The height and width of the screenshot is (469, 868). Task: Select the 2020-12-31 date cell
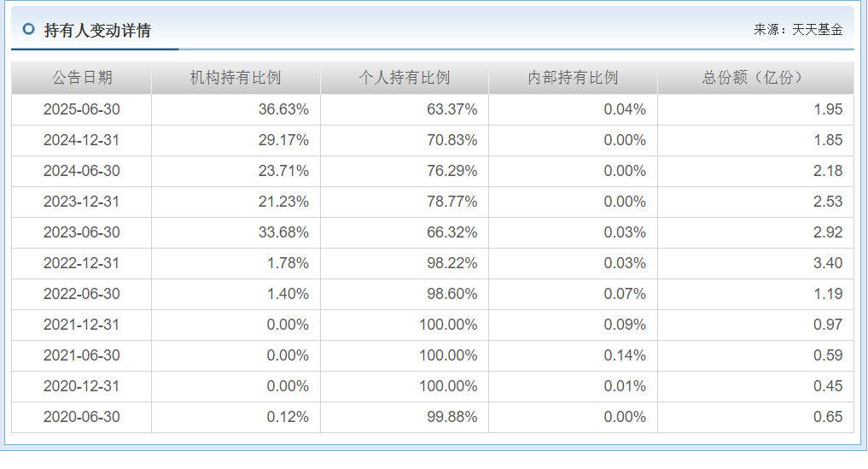click(82, 386)
